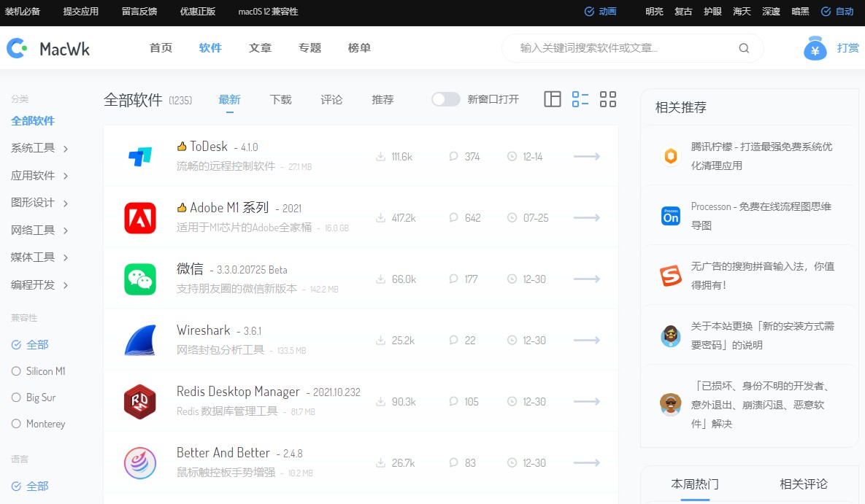Switch to list layout view icon
The image size is (865, 504).
tap(580, 99)
